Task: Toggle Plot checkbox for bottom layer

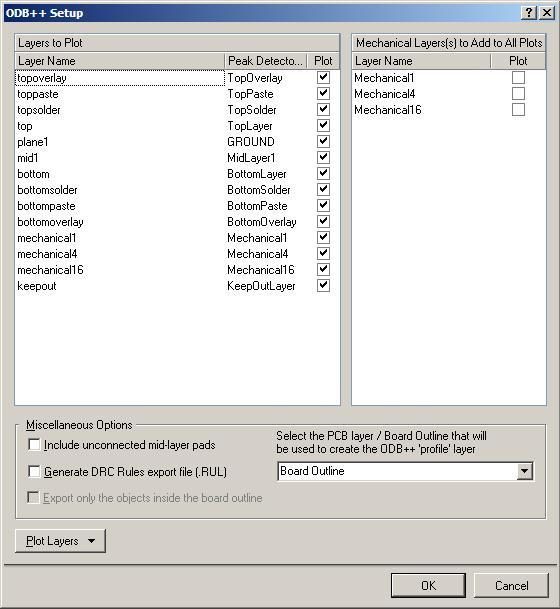Action: coord(323,173)
